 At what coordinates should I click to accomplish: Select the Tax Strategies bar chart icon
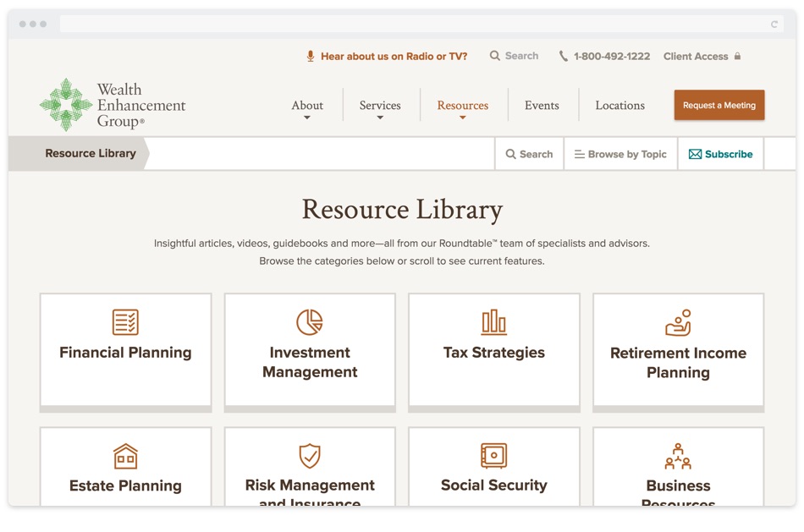tap(493, 322)
